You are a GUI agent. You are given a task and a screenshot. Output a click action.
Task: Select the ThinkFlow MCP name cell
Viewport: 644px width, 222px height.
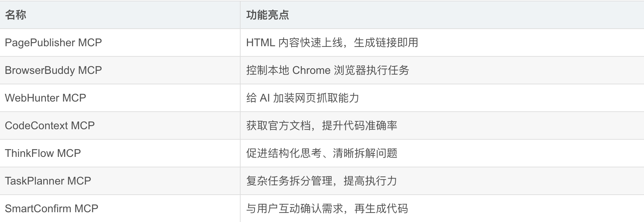click(x=43, y=153)
